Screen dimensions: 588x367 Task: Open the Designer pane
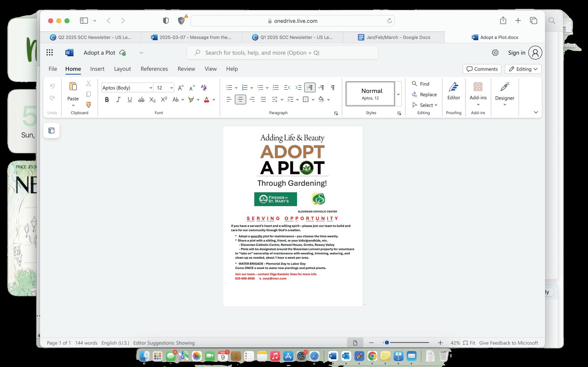pyautogui.click(x=504, y=93)
